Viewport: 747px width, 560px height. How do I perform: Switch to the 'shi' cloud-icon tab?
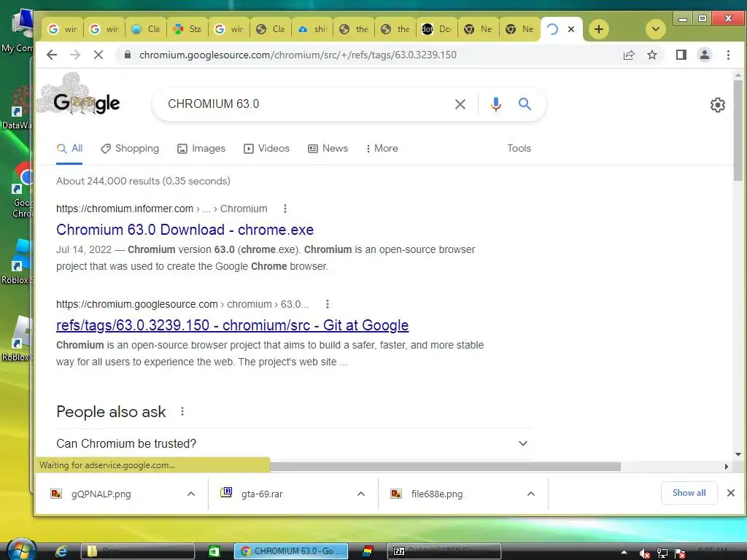314,29
